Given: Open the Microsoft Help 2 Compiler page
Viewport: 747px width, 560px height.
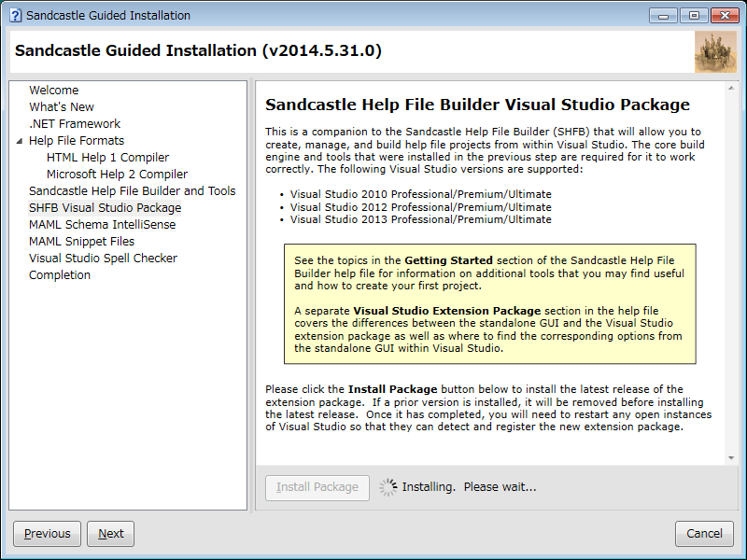Looking at the screenshot, I should [118, 175].
